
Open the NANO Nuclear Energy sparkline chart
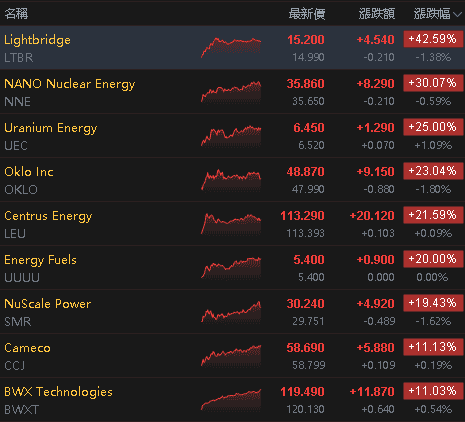pyautogui.click(x=231, y=92)
